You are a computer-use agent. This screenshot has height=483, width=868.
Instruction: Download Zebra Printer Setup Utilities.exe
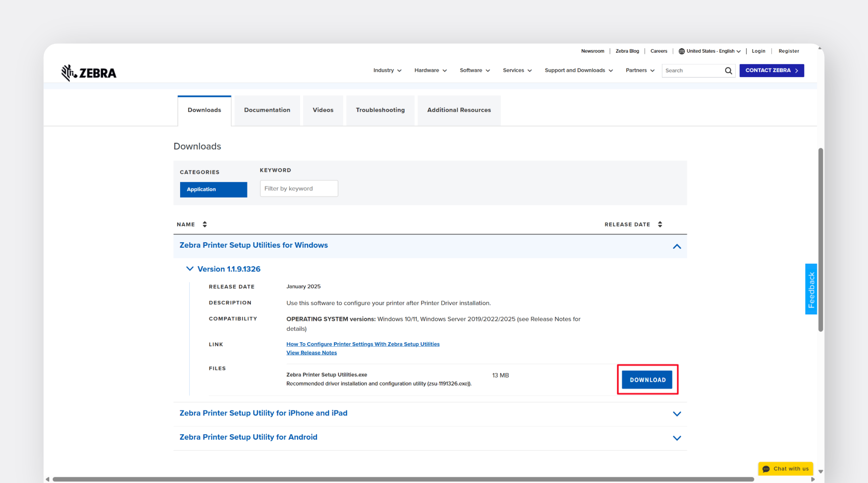click(647, 380)
